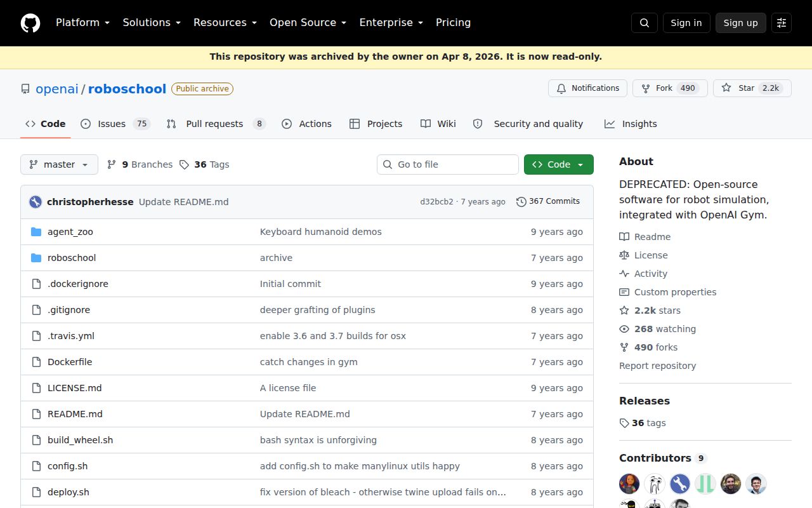
Task: Click the fork icon beside 490 forks
Action: [624, 347]
